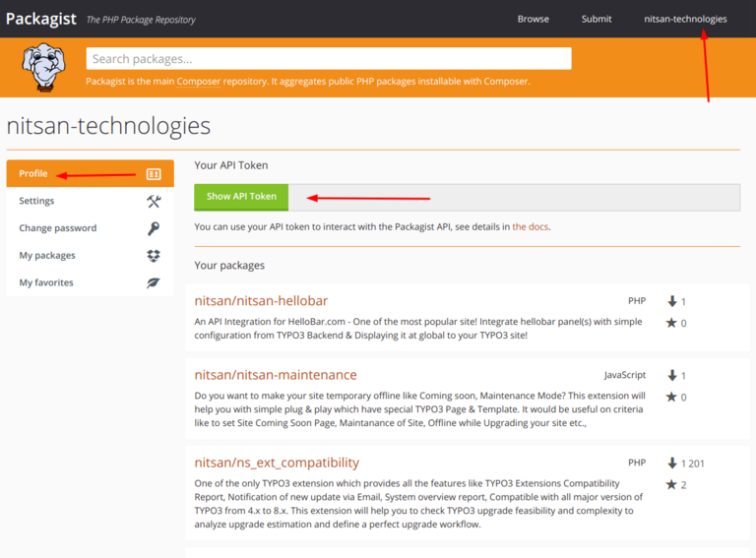
Task: Open the Submit page from navbar
Action: [x=596, y=19]
